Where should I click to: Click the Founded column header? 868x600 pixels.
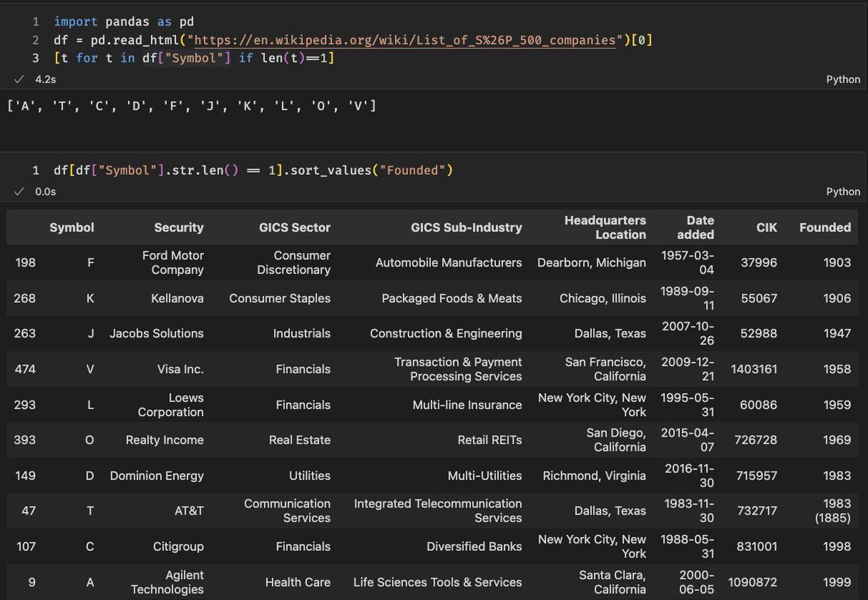(825, 227)
